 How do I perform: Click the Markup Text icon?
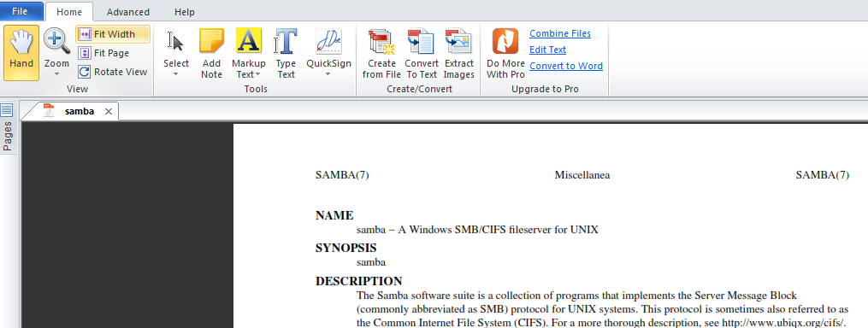(x=249, y=41)
